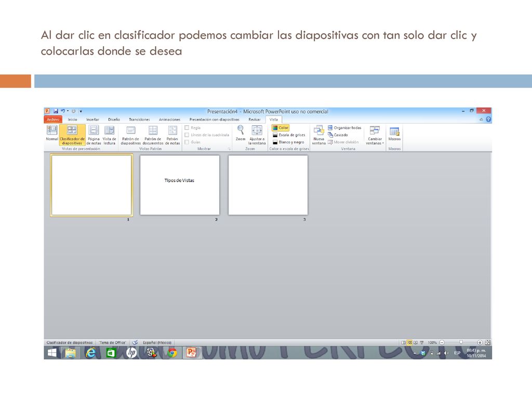Viewport: 532px width, 399px height.
Task: Switch to Normal view in the ribbon
Action: pyautogui.click(x=52, y=133)
